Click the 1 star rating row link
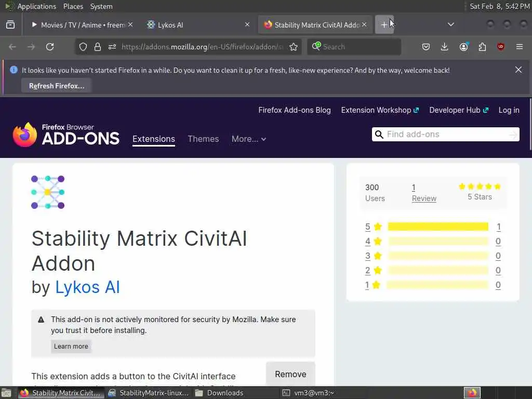532x399 pixels. coord(433,285)
